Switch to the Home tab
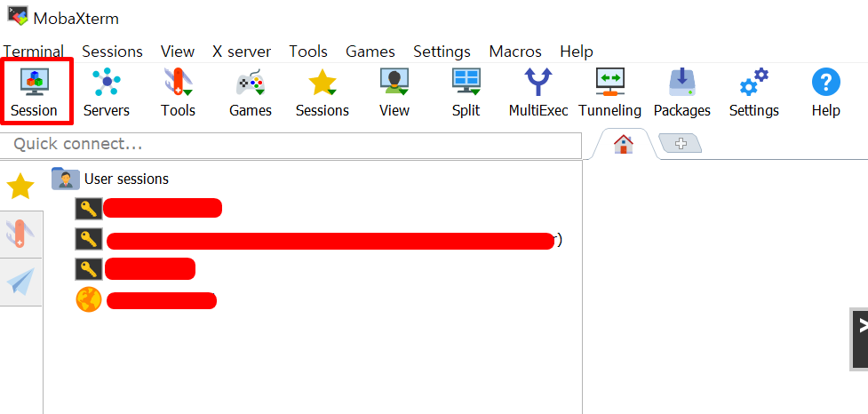This screenshot has height=414, width=868. (624, 145)
